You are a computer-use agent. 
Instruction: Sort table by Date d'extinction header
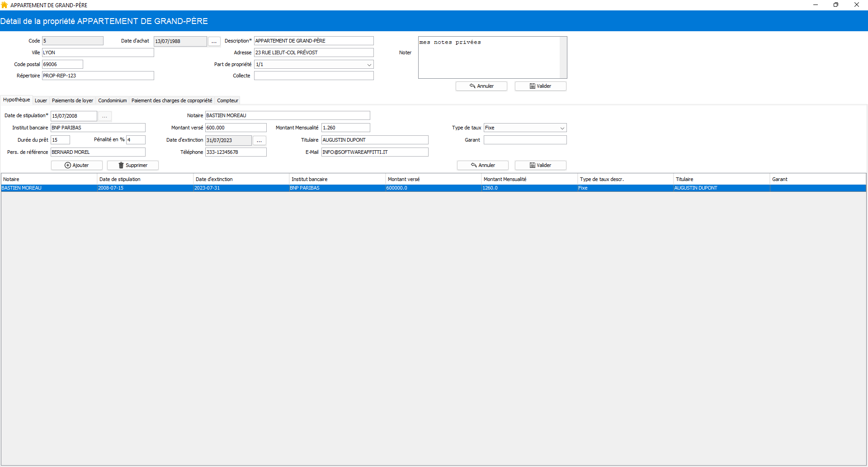tap(241, 179)
